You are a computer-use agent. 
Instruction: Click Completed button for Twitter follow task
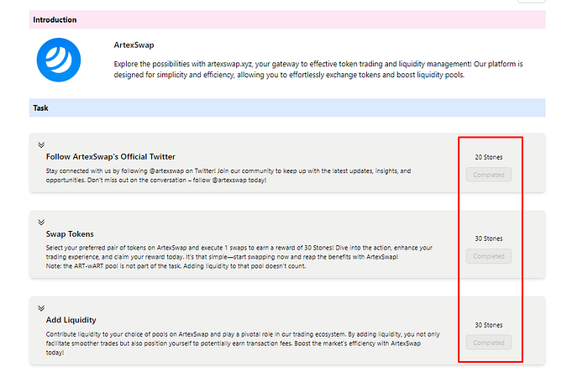tap(489, 175)
